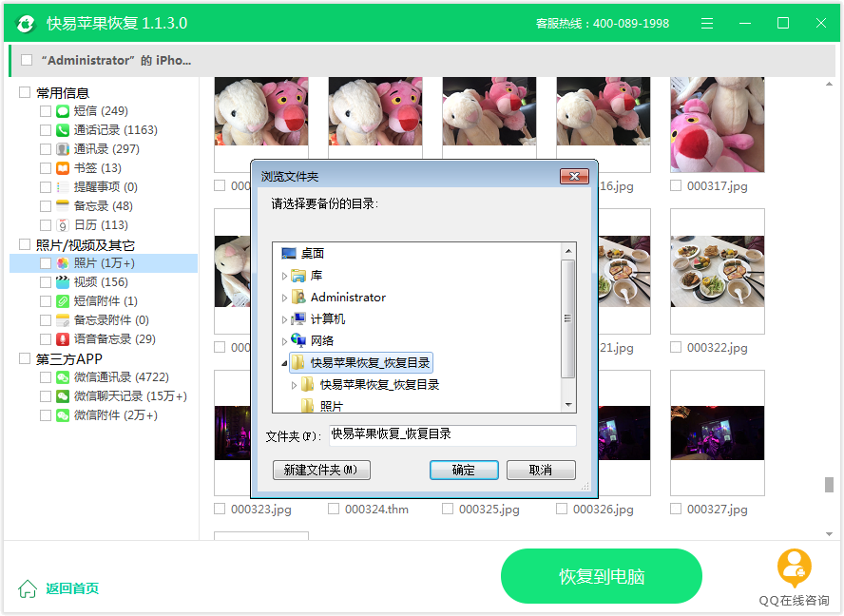Select 微信通讯录 (4722) in the sidebar
The height and width of the screenshot is (616, 844).
click(x=121, y=377)
